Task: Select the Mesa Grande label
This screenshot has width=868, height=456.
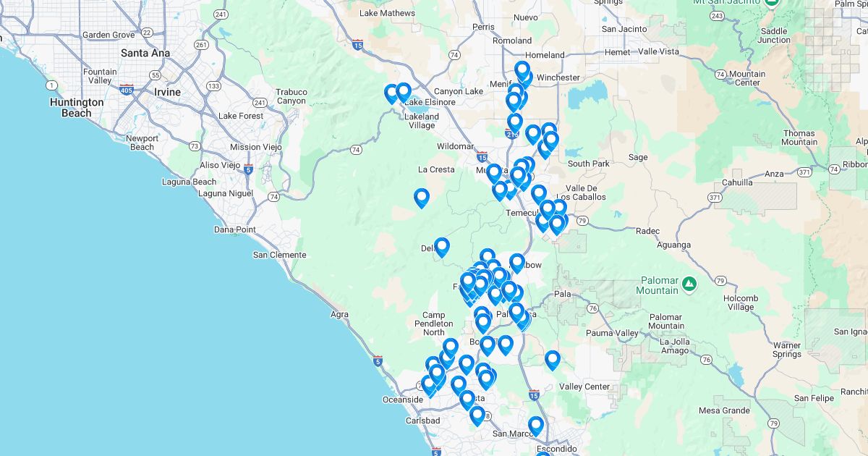Action: tap(724, 410)
